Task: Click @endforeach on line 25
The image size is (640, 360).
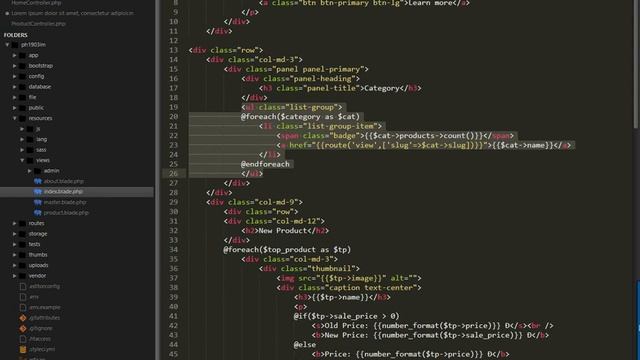Action: coord(265,164)
